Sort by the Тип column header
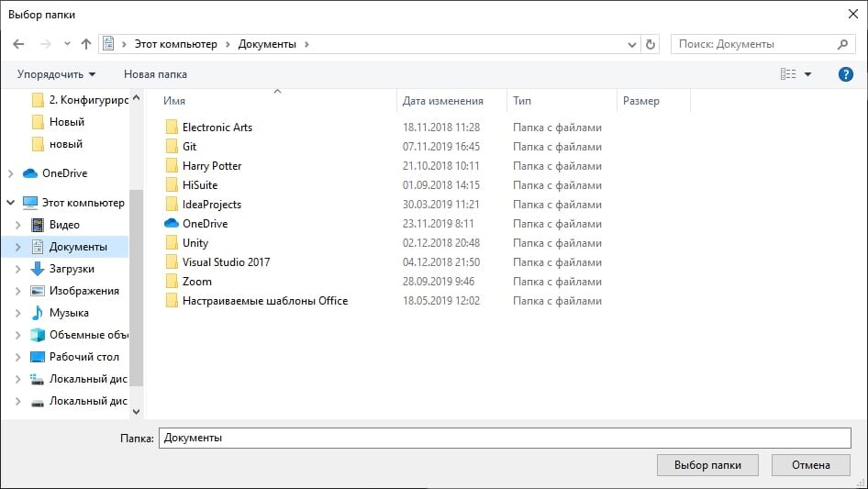Image resolution: width=868 pixels, height=489 pixels. point(521,101)
